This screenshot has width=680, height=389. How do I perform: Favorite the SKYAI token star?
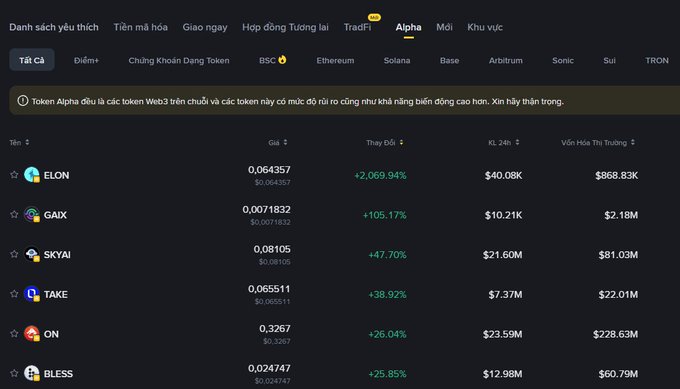click(x=14, y=254)
